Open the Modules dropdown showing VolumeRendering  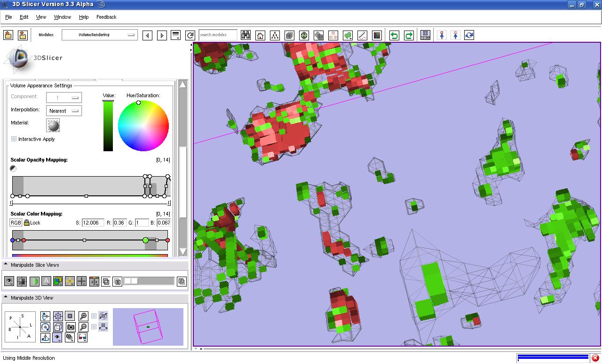99,35
